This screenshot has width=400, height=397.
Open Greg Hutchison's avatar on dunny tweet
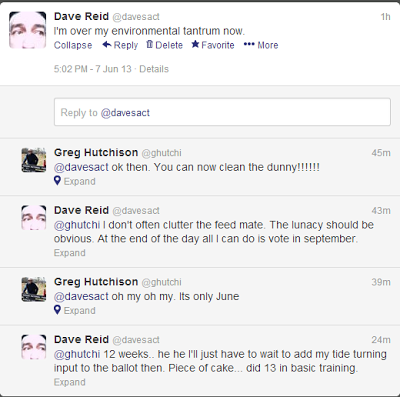[x=34, y=160]
